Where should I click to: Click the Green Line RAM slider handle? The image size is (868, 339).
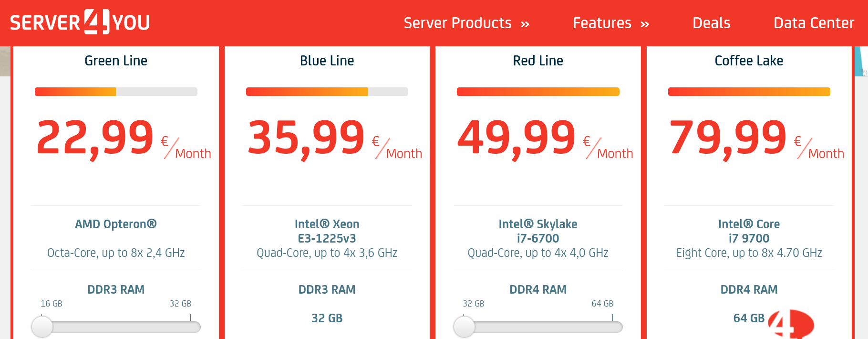[42, 327]
